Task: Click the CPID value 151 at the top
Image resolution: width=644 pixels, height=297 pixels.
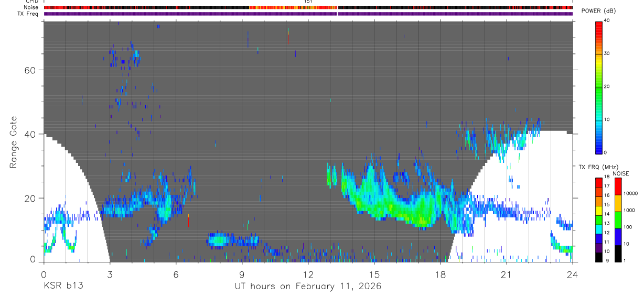Action: 308,2
